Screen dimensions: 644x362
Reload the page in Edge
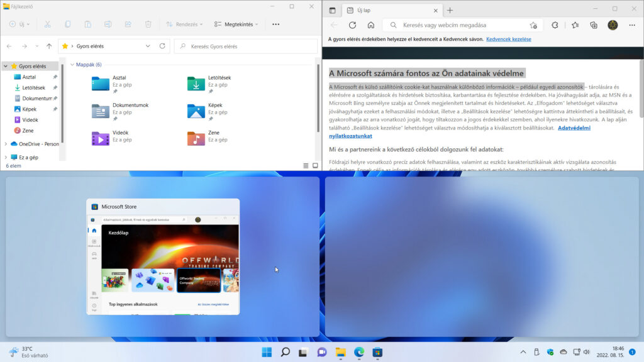click(352, 25)
